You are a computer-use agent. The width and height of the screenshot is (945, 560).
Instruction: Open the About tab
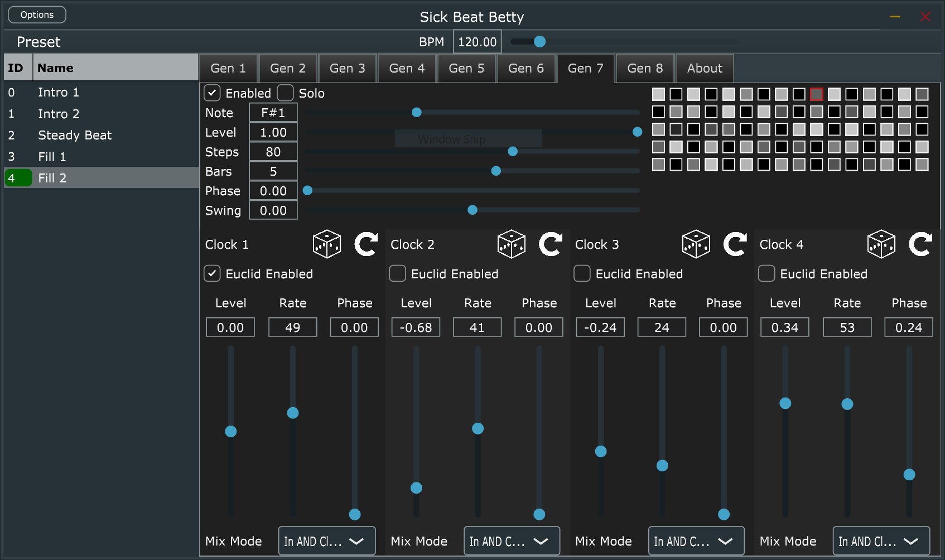tap(705, 68)
